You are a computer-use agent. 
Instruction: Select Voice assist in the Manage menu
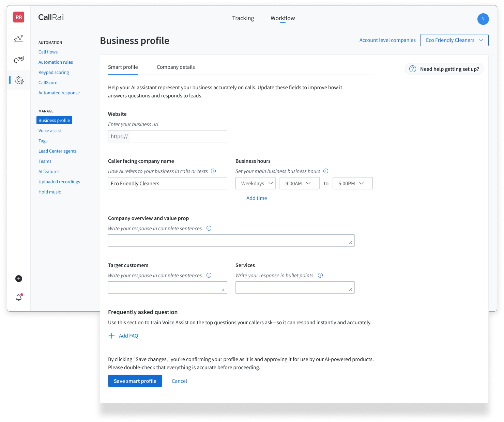[x=49, y=130]
